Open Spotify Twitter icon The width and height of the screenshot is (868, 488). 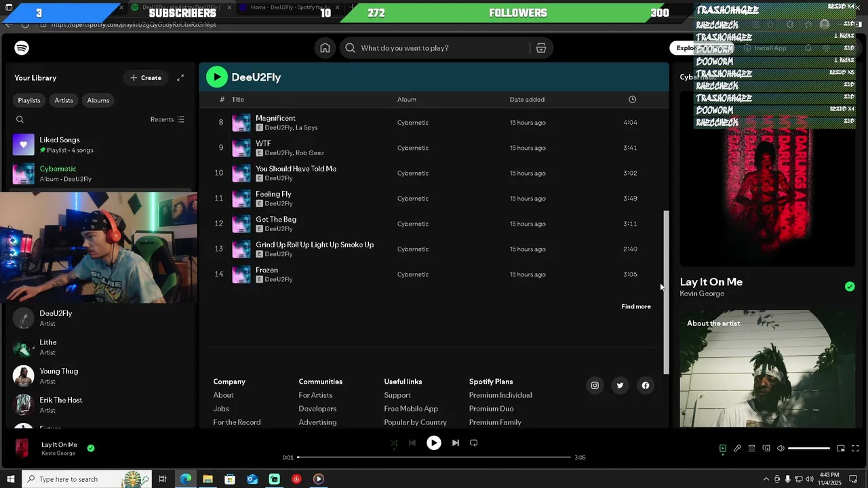(x=620, y=386)
